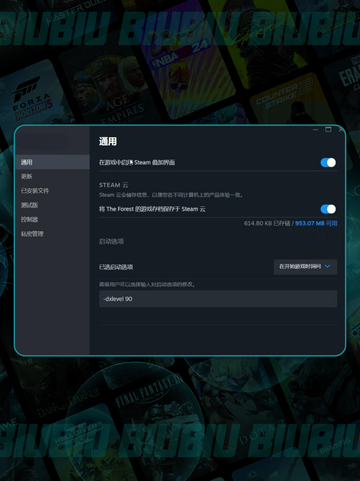Click the 通用 page title heading

108,141
